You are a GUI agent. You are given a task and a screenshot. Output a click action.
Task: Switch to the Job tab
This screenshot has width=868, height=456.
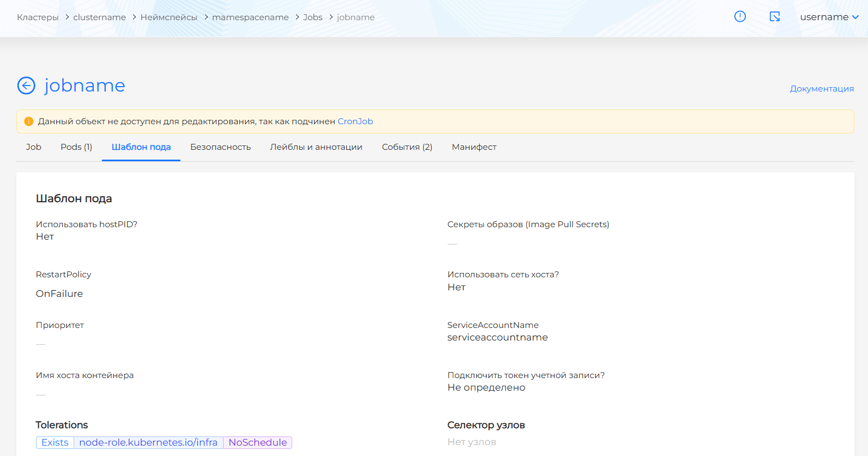[x=34, y=147]
